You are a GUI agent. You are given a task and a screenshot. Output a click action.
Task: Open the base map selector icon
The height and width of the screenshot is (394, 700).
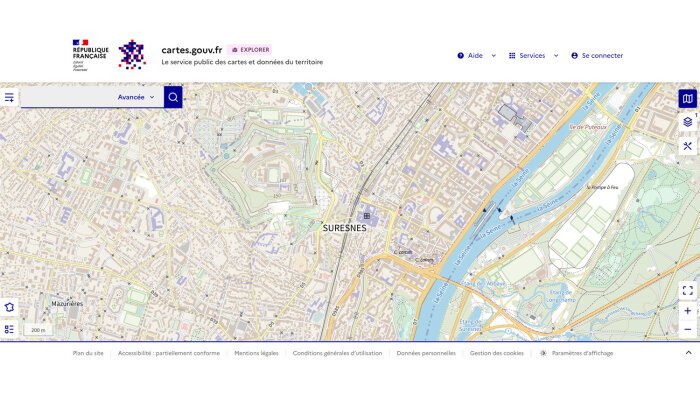[x=688, y=99]
